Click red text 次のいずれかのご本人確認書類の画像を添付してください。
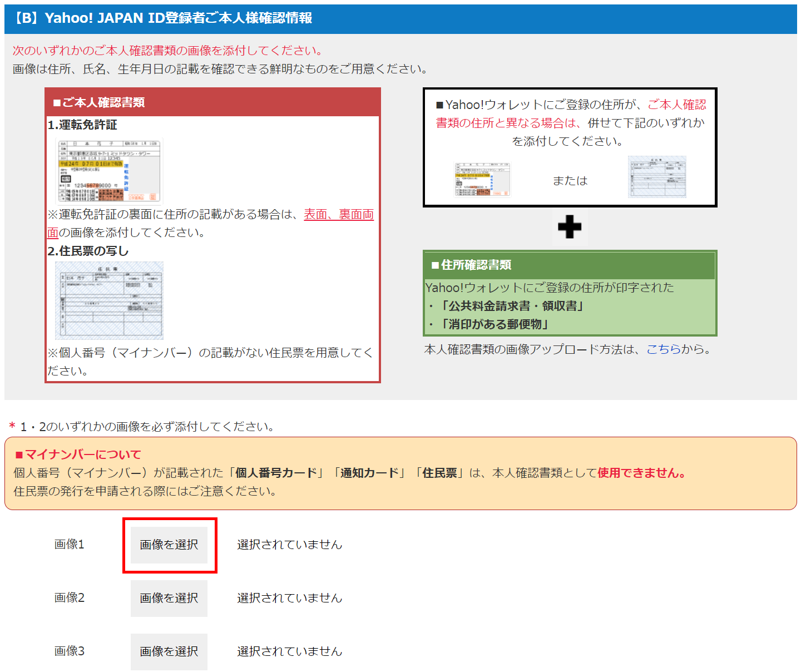Image resolution: width=801 pixels, height=672 pixels. pyautogui.click(x=167, y=51)
